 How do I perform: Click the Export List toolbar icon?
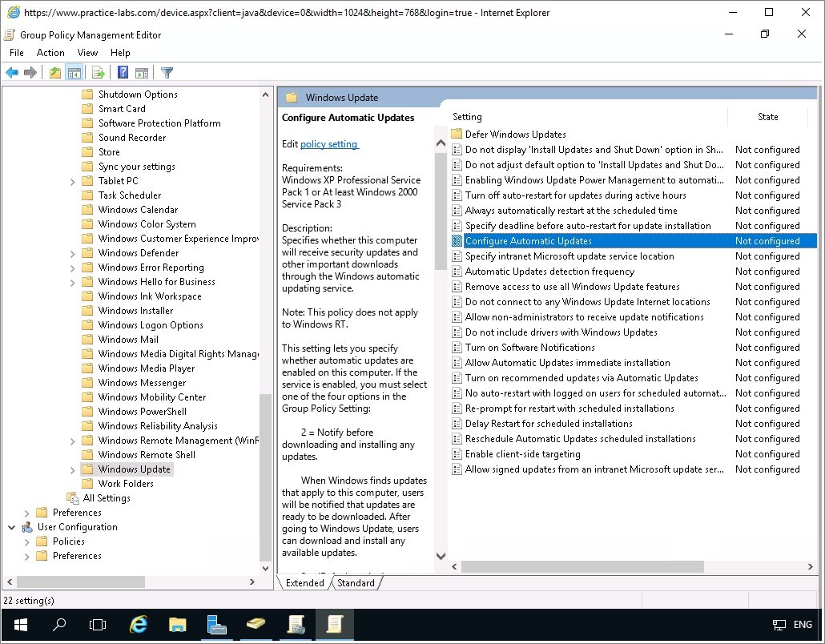pyautogui.click(x=98, y=73)
